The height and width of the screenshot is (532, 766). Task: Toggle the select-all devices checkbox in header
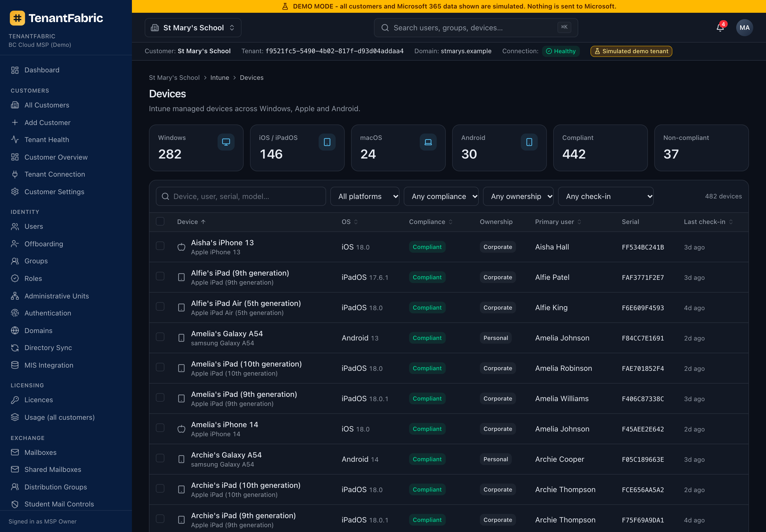[160, 221]
